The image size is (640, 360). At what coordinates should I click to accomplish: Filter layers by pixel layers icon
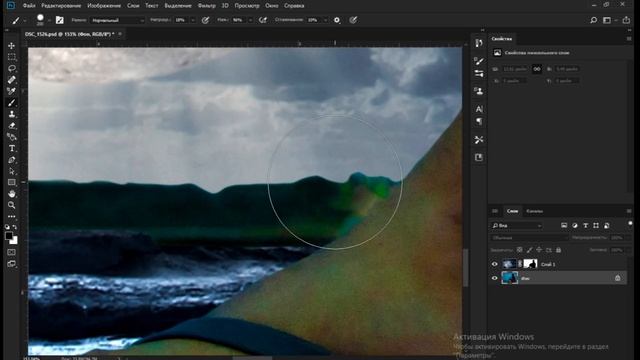coord(564,225)
